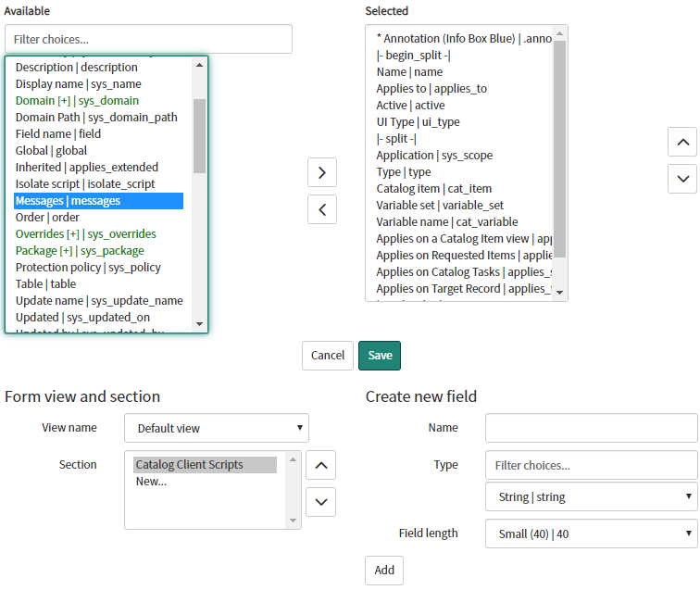Click the Add button for new field
The width and height of the screenshot is (700, 590).
(383, 571)
